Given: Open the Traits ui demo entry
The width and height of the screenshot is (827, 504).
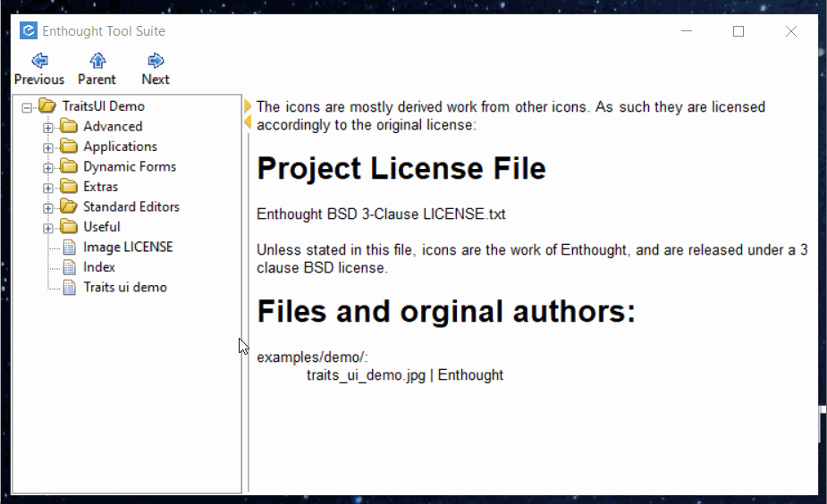Looking at the screenshot, I should (125, 287).
